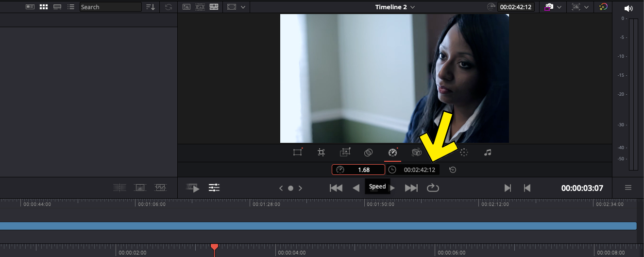Click the sync bin refresh icon
The width and height of the screenshot is (644, 257).
click(169, 7)
